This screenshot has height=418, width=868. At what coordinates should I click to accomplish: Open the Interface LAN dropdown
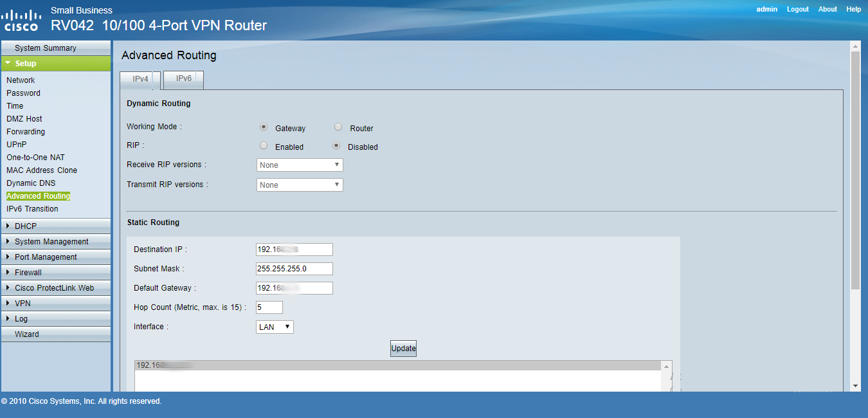pos(275,327)
